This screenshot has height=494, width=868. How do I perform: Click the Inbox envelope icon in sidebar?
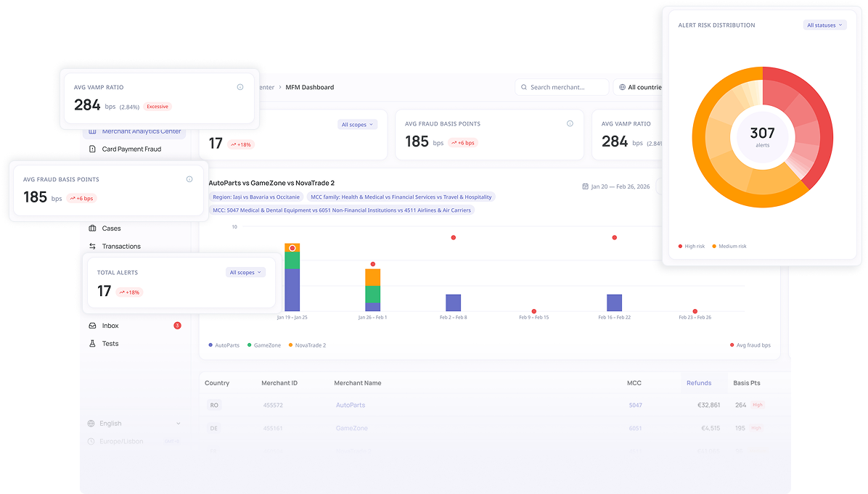pos(92,326)
